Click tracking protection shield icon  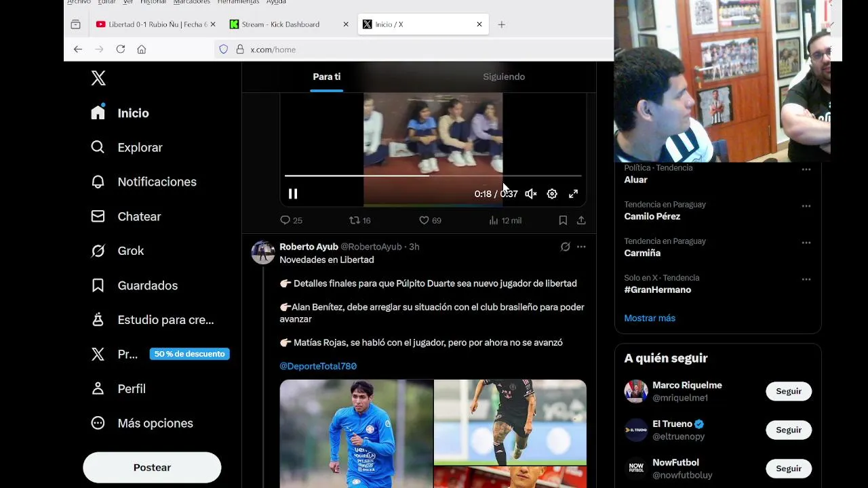(224, 49)
